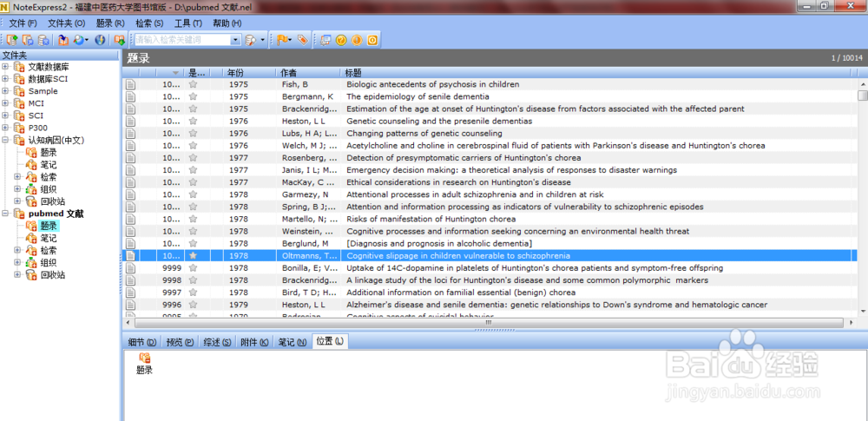Toggle star for Bonilla, E record 9999
The height and width of the screenshot is (421, 868).
[x=193, y=267]
